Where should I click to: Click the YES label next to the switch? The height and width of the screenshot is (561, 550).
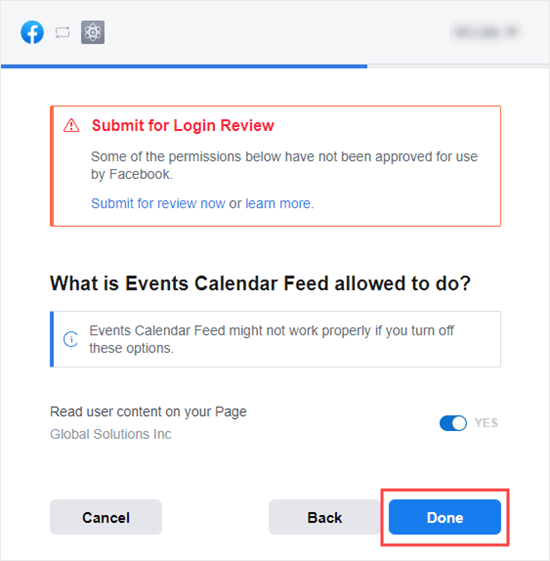[486, 423]
